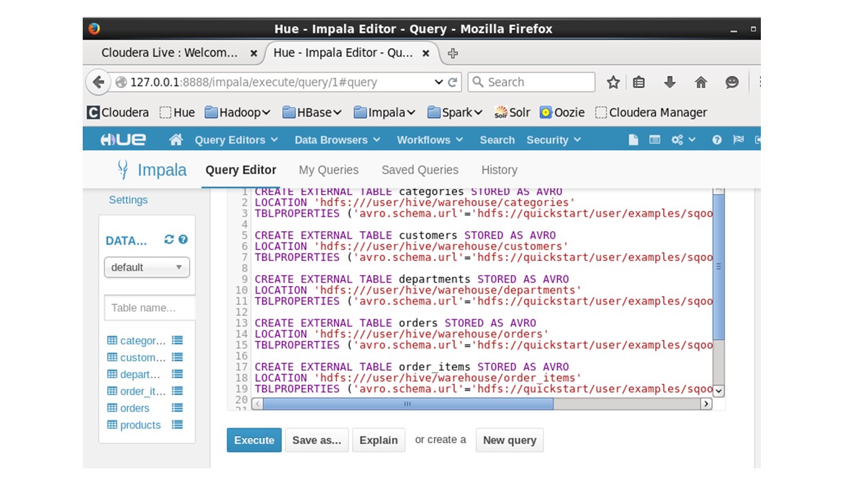
Task: Switch to Query Editor tab
Action: coord(241,170)
